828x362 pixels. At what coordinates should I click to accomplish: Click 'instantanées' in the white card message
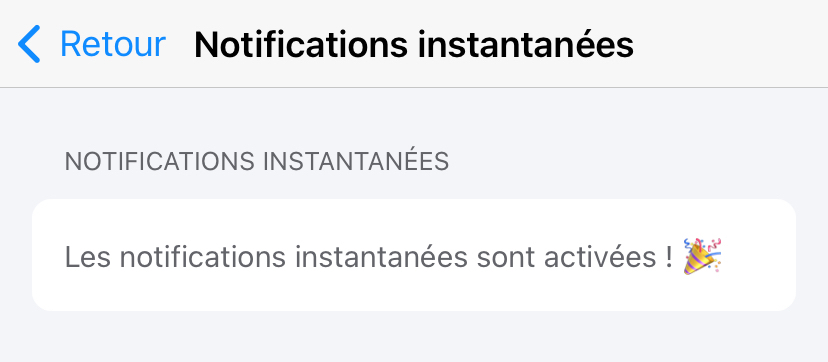tap(381, 257)
